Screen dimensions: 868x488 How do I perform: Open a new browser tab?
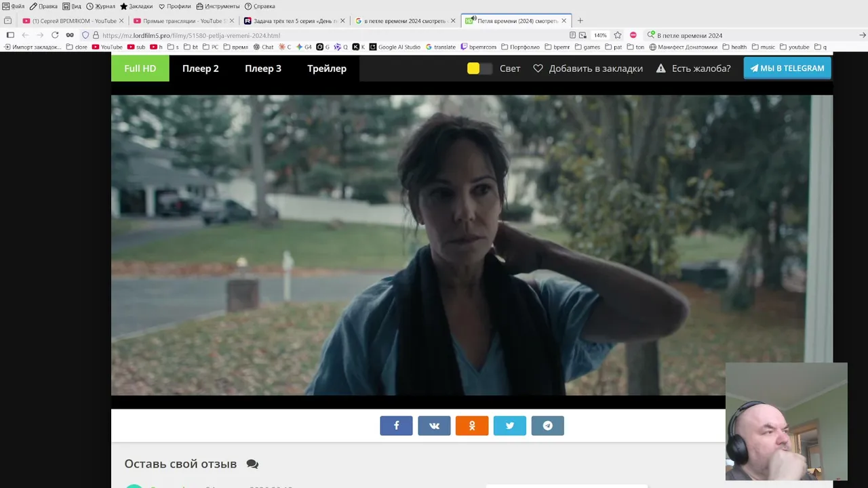[580, 21]
